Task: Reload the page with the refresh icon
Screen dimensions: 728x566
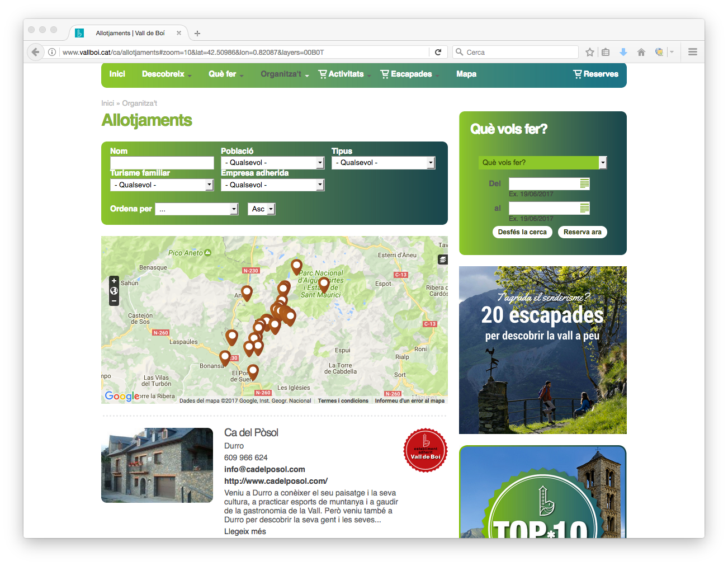Action: click(438, 52)
